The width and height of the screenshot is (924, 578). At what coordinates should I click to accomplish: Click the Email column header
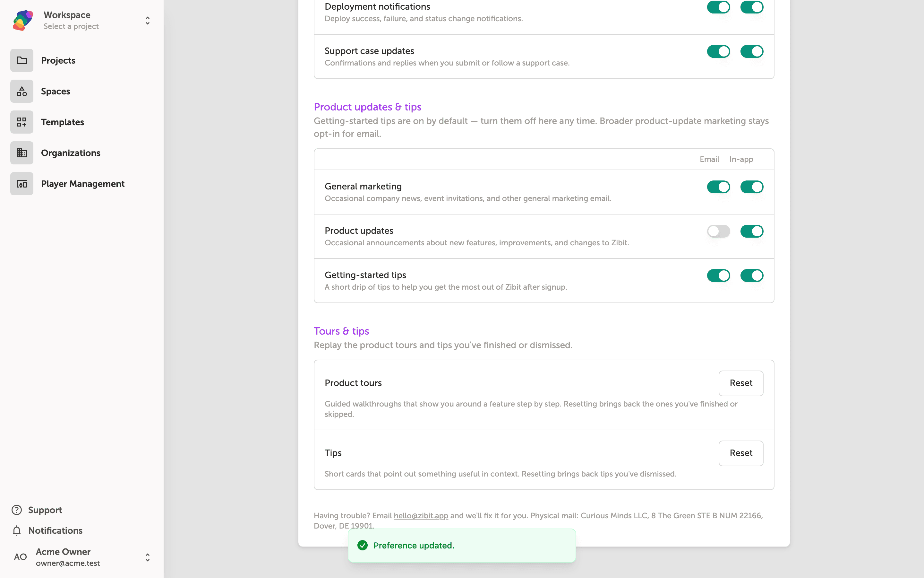point(709,159)
